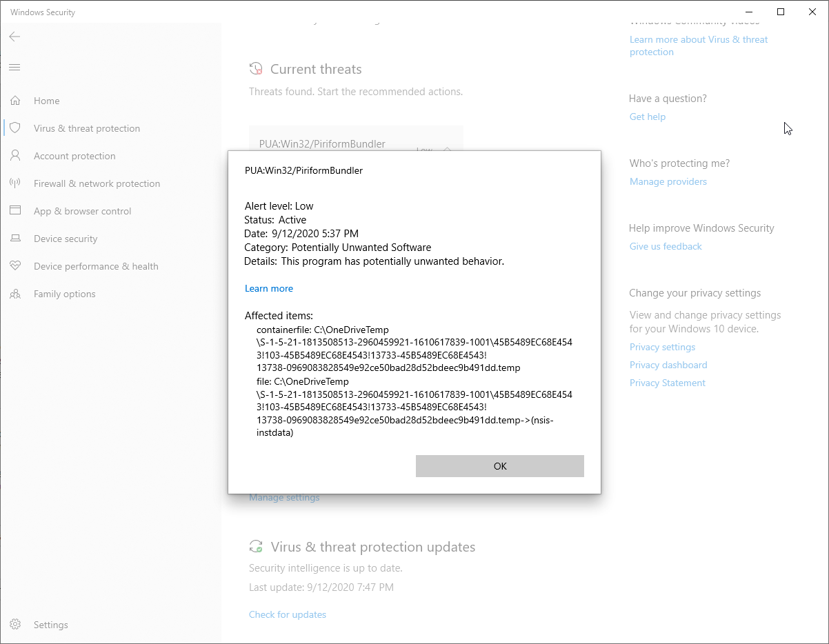The image size is (829, 644).
Task: Click the Account protection person icon
Action: (15, 156)
